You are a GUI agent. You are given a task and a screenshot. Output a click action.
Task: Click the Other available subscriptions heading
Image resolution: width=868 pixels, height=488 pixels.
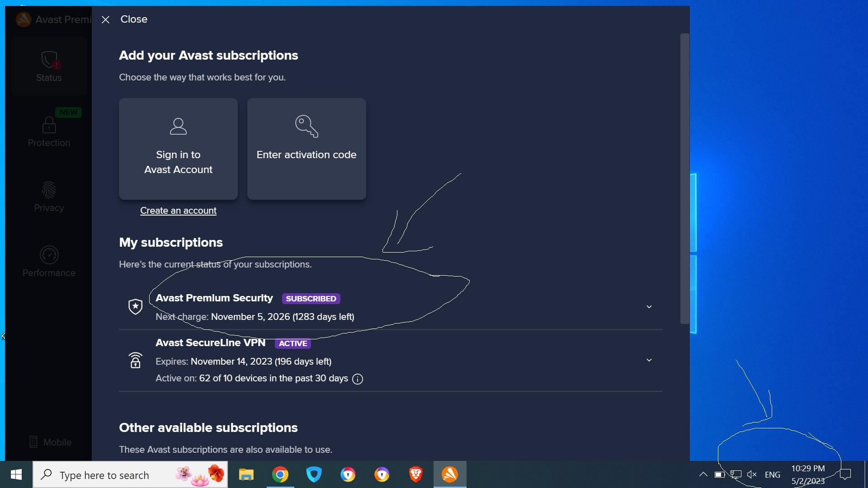(208, 428)
